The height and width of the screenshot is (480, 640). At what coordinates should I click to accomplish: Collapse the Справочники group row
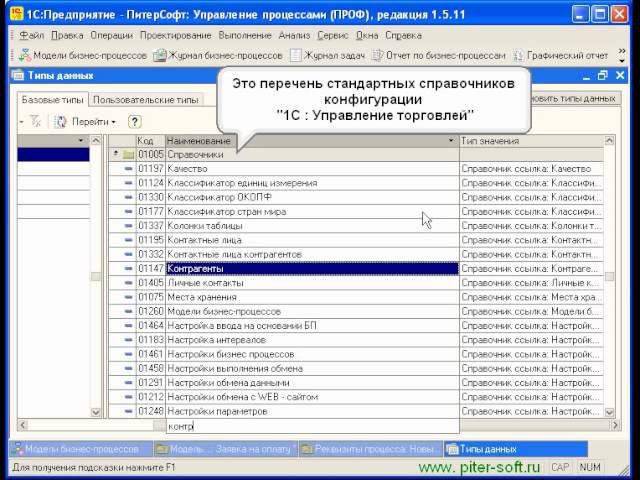tap(116, 153)
